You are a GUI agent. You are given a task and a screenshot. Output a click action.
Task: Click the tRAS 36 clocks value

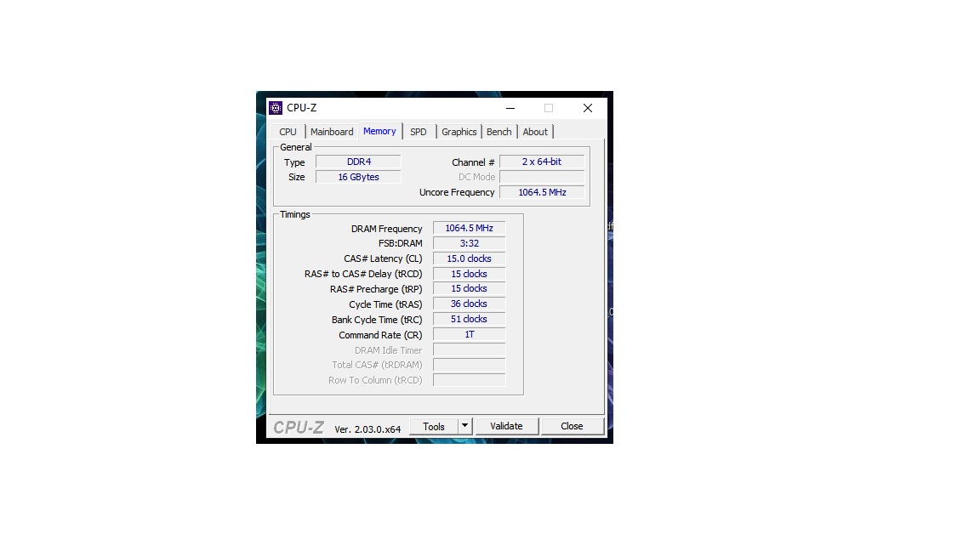pyautogui.click(x=470, y=304)
